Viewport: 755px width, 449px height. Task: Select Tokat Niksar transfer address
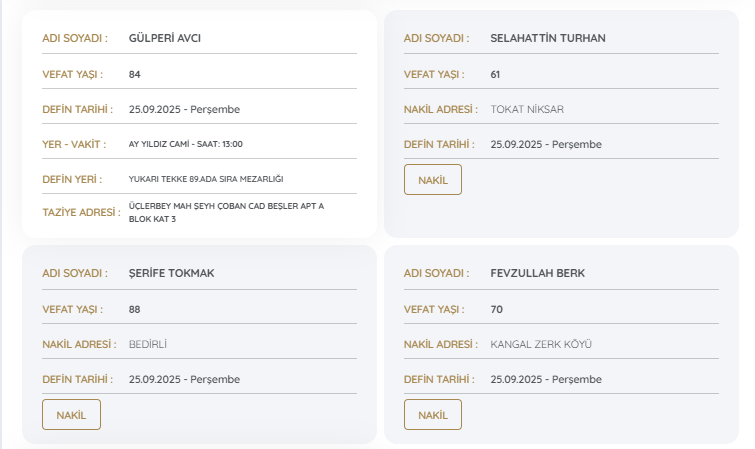pyautogui.click(x=534, y=109)
